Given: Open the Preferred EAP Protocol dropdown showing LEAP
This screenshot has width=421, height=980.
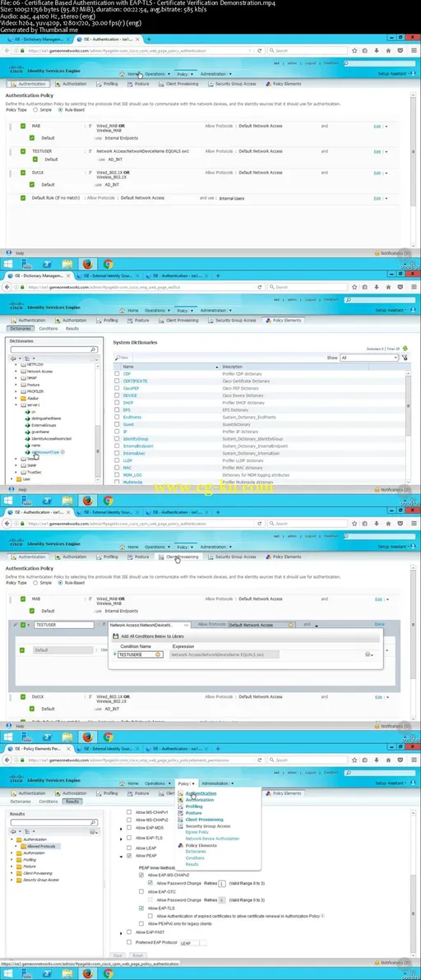Looking at the screenshot, I should click(x=193, y=943).
